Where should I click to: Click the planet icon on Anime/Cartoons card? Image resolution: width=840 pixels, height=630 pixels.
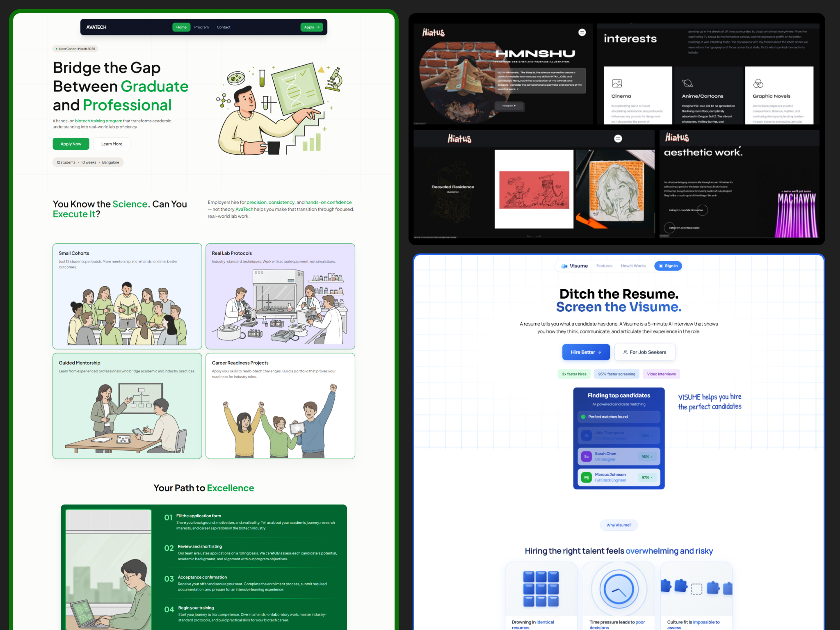[x=687, y=84]
